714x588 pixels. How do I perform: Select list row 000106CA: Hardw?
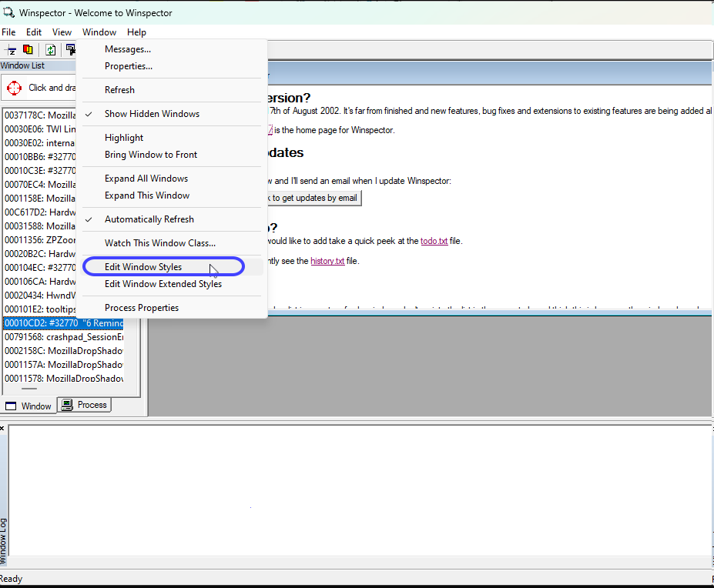[x=40, y=282]
